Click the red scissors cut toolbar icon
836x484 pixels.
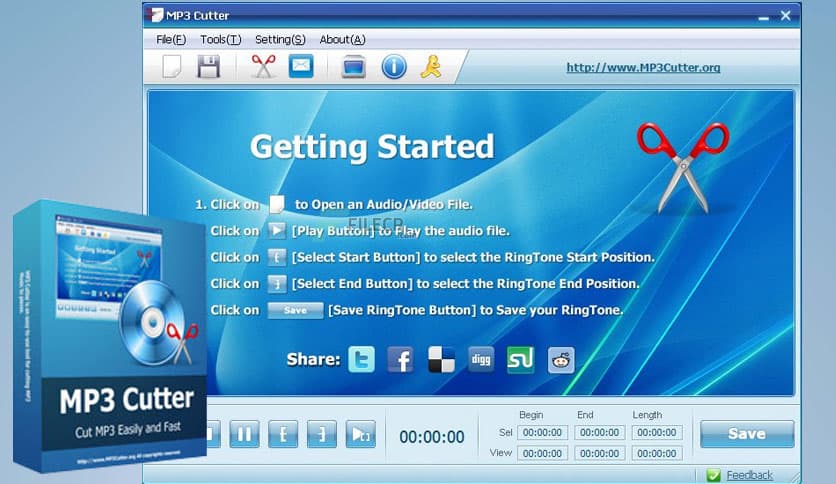tap(263, 67)
